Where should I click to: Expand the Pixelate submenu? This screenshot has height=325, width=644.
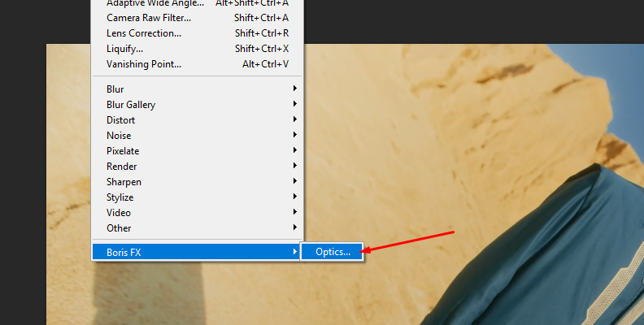coord(197,151)
